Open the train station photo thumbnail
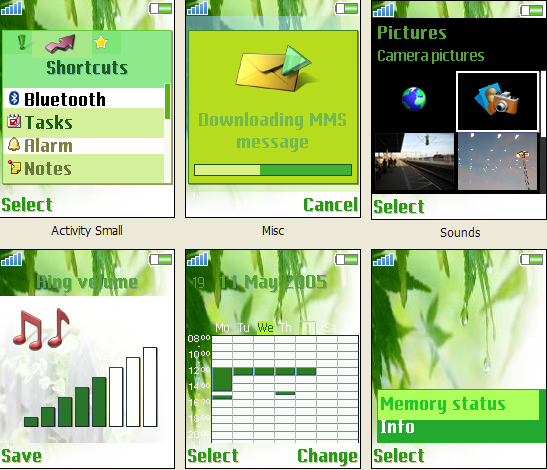Image resolution: width=547 pixels, height=470 pixels. pyautogui.click(x=414, y=162)
